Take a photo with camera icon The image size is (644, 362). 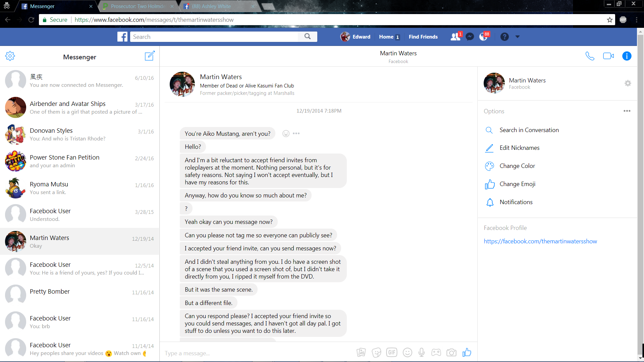click(x=451, y=352)
